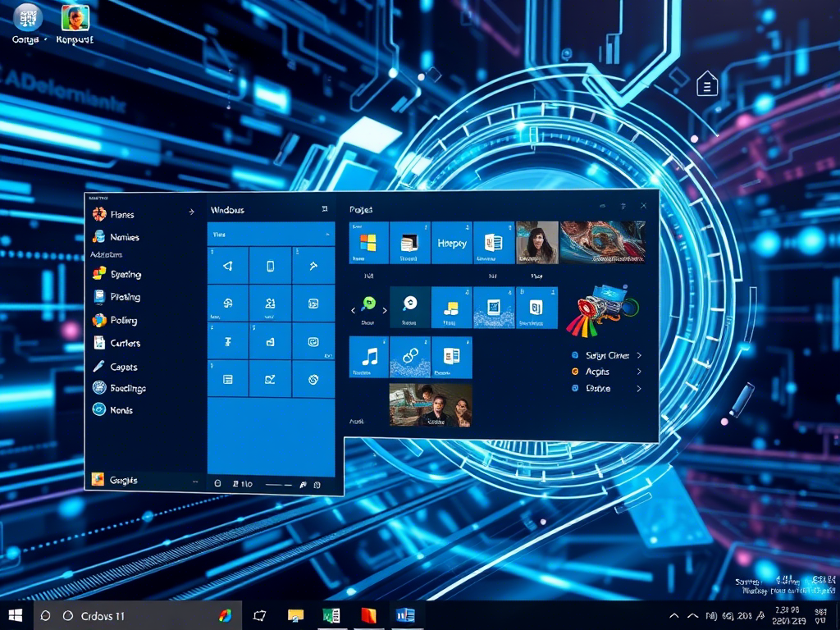Open Polling in the left app list
The image size is (840, 630).
pos(123,321)
